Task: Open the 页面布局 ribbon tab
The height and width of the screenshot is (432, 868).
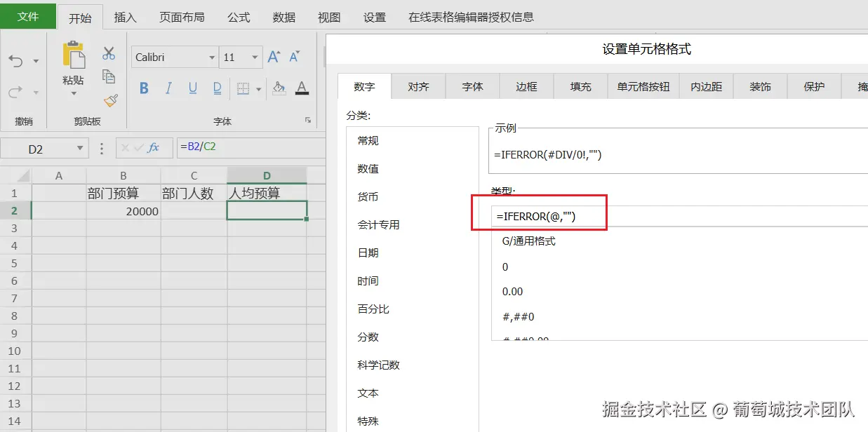Action: coord(182,18)
